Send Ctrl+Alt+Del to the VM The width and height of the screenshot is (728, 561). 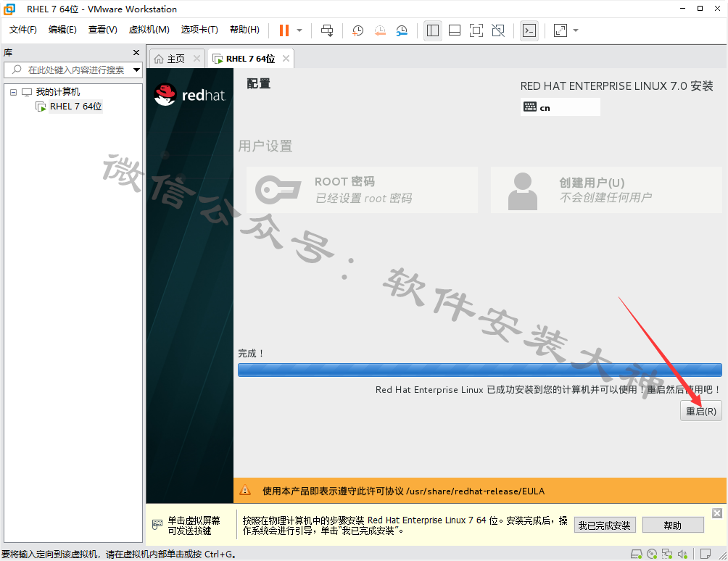[327, 30]
